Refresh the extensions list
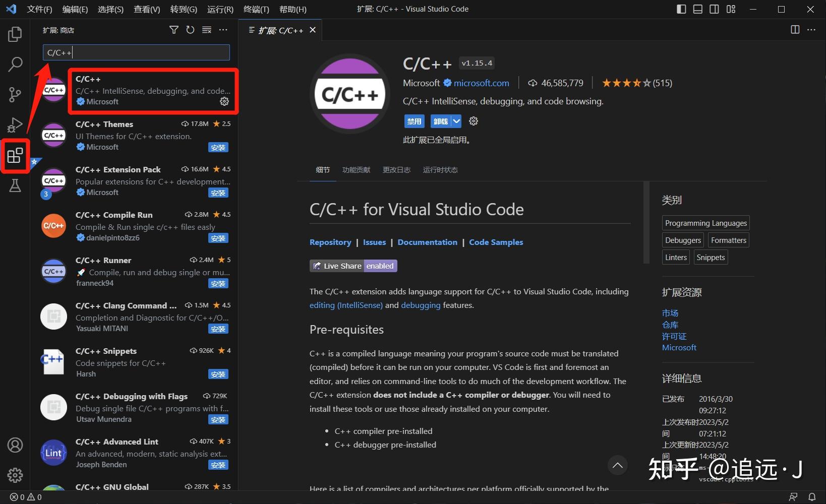 190,30
